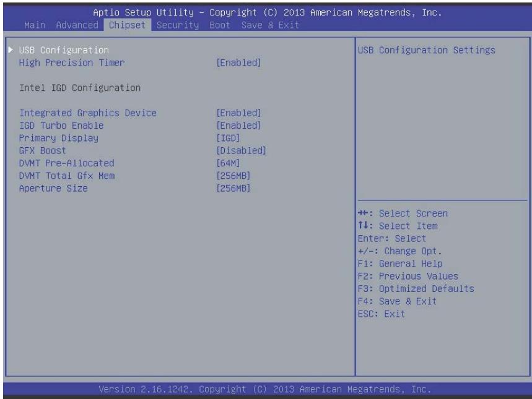The width and height of the screenshot is (532, 399).
Task: Open Aperture Size 256MB dropdown
Action: coord(233,188)
